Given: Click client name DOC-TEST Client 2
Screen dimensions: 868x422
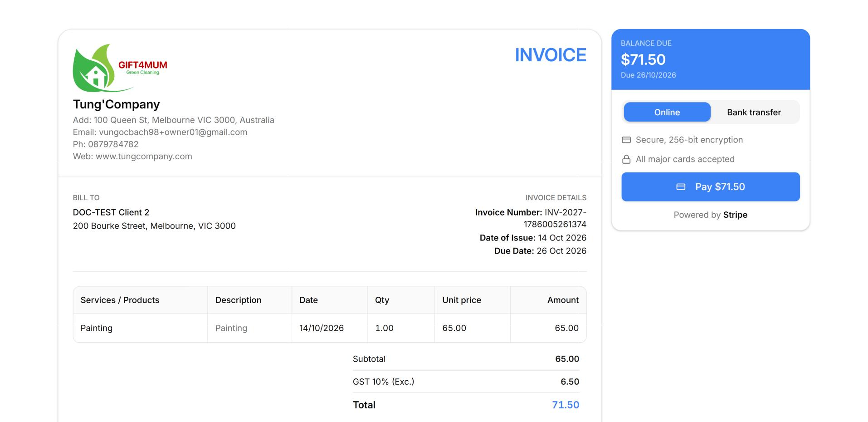Looking at the screenshot, I should click(111, 212).
